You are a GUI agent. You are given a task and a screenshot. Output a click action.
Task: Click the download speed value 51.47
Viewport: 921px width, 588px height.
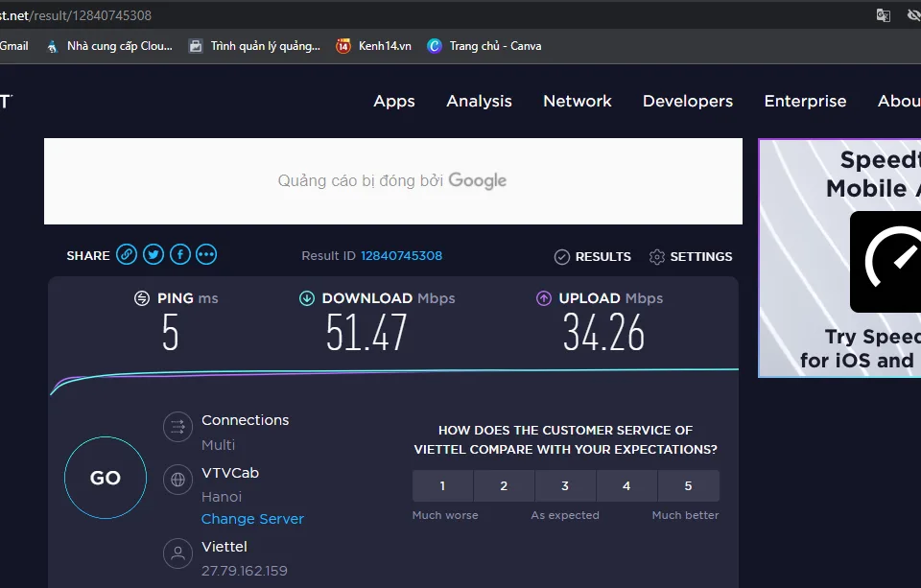pyautogui.click(x=366, y=333)
